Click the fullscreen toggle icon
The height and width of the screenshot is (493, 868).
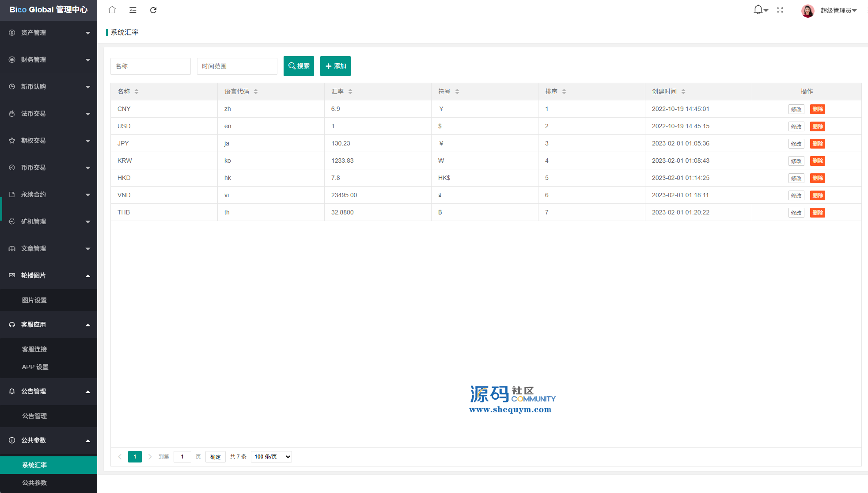pyautogui.click(x=780, y=10)
